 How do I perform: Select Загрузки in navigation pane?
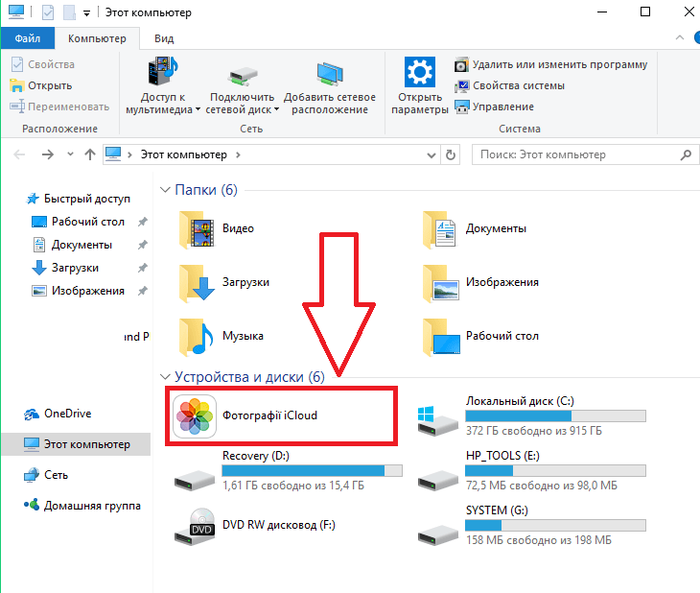click(x=65, y=268)
